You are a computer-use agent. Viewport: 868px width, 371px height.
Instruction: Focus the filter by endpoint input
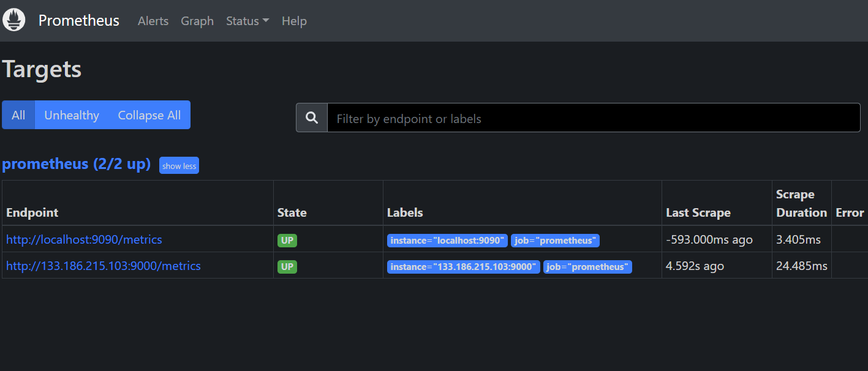(593, 118)
